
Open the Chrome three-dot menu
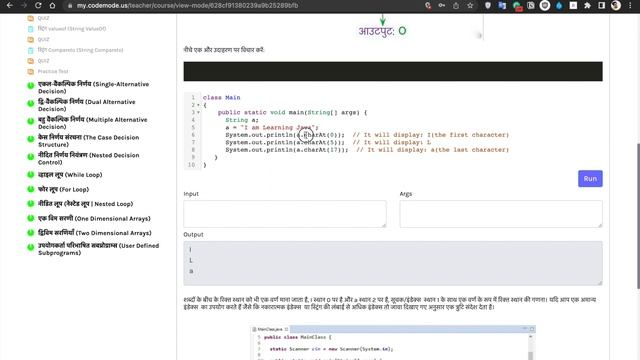point(630,6)
